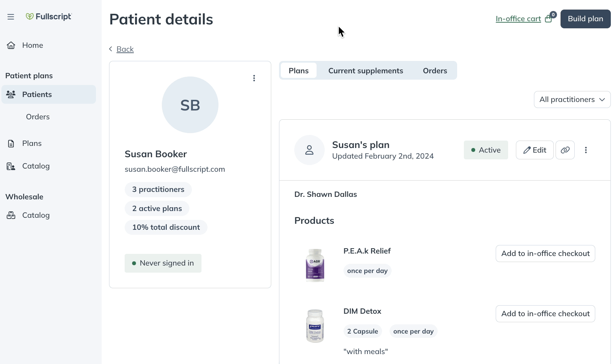Click the Home house icon
Screen dimensions: 614x364
click(11, 45)
